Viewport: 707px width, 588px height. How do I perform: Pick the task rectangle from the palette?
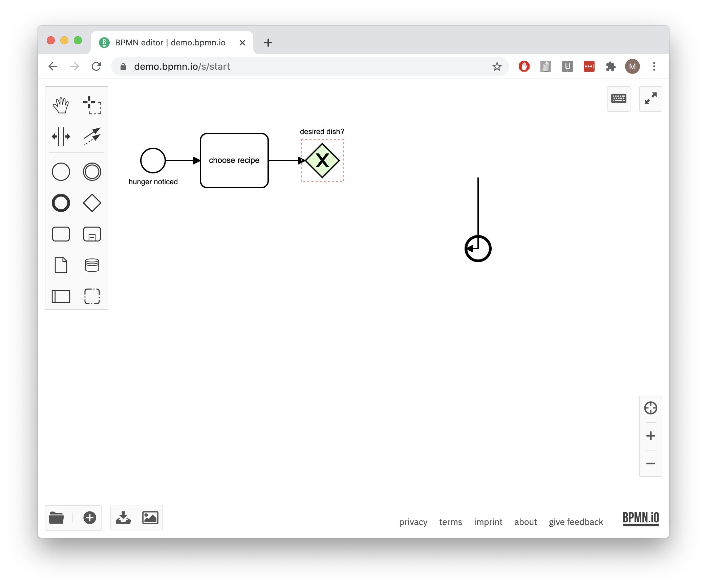[61, 234]
